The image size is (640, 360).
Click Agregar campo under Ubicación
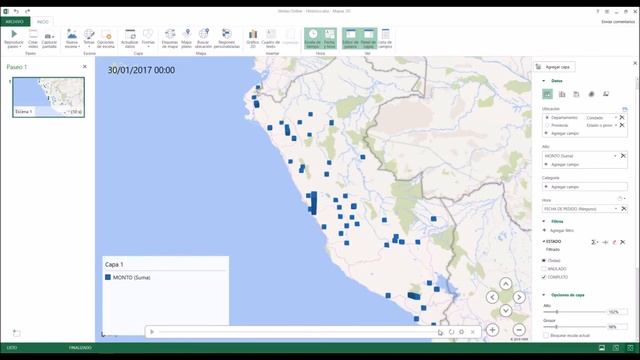tap(565, 133)
